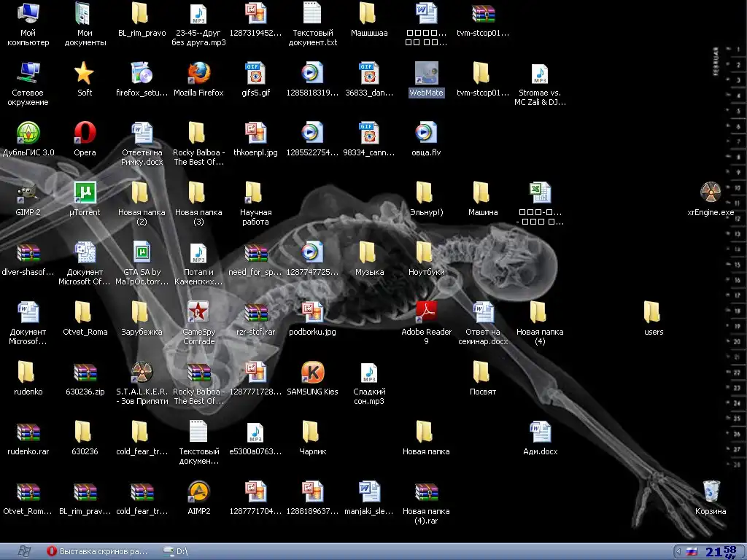
Task: Expand hidden system tray icons arrow
Action: click(x=679, y=551)
